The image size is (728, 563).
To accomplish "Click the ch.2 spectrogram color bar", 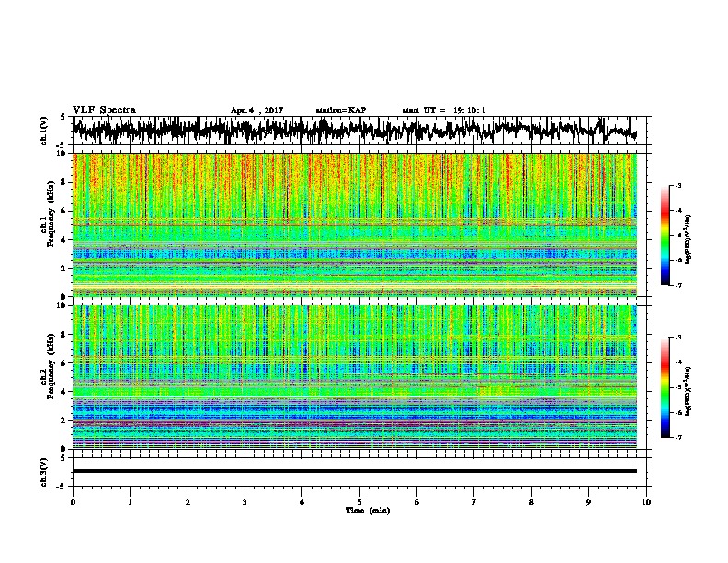I will (x=665, y=387).
